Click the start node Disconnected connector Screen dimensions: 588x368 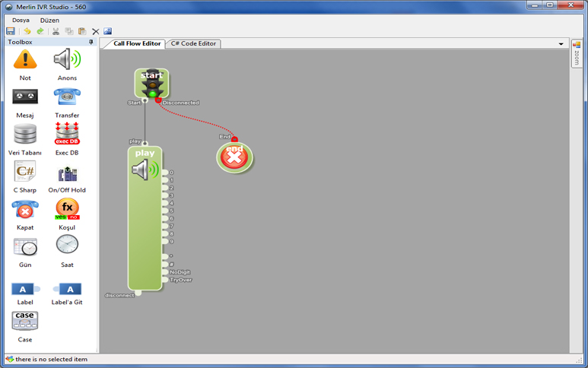pyautogui.click(x=158, y=100)
